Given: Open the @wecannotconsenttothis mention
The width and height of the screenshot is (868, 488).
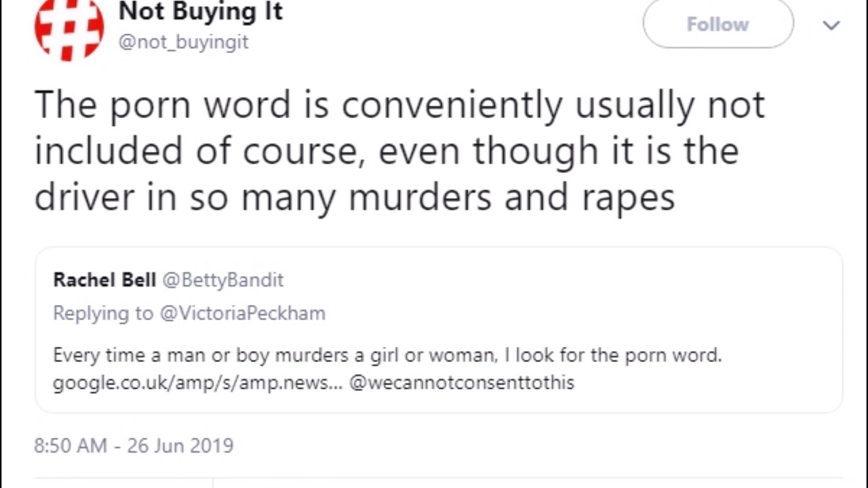Looking at the screenshot, I should coord(461,383).
